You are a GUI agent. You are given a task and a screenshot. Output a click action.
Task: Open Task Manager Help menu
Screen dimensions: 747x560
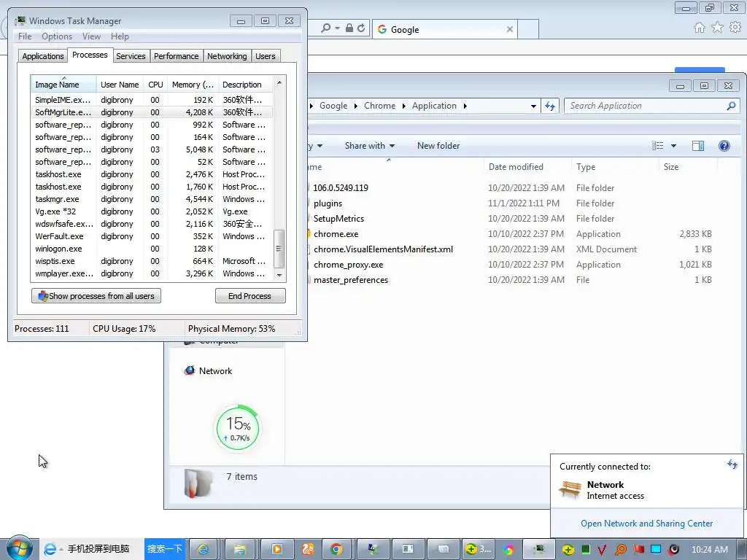tap(120, 36)
